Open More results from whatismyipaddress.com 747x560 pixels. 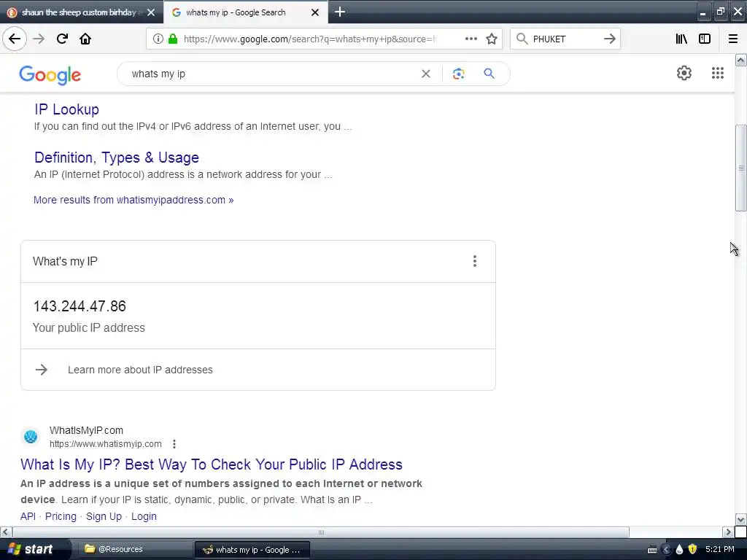tap(133, 200)
